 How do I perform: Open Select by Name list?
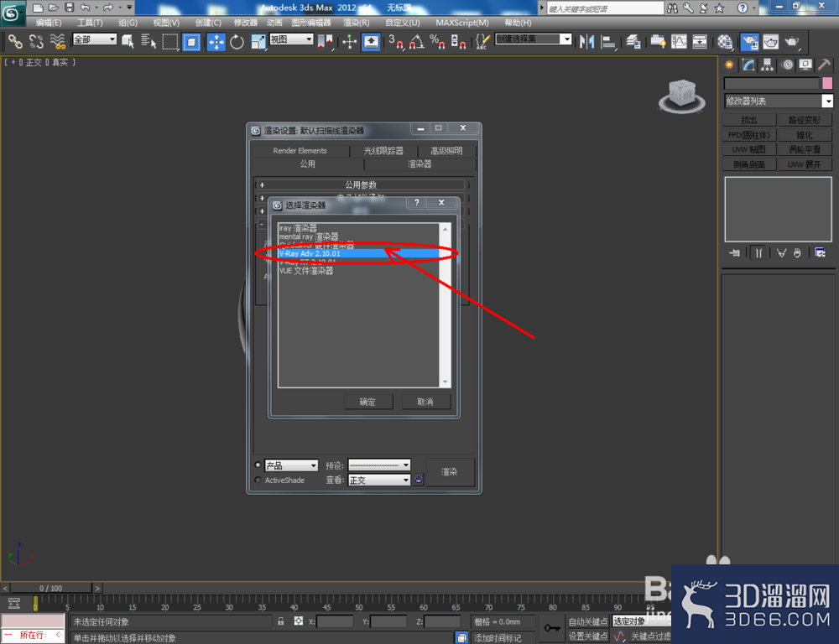coord(149,41)
